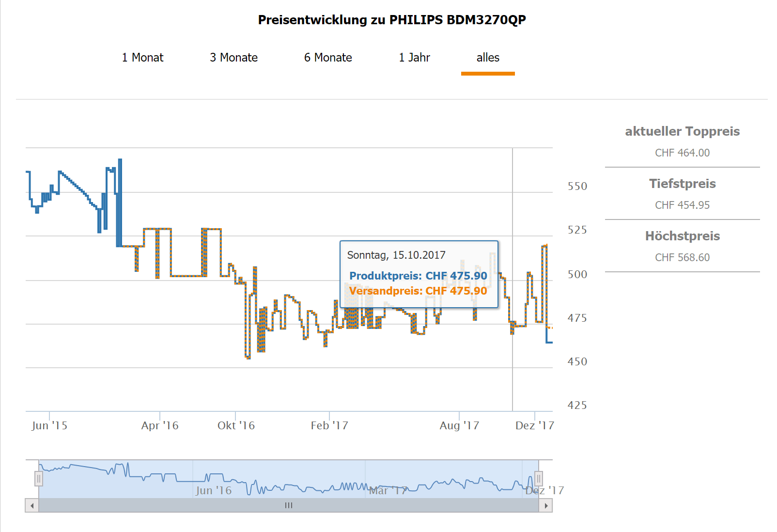Click the Dez '17 x-axis label under main chart
The image size is (777, 532).
point(535,425)
